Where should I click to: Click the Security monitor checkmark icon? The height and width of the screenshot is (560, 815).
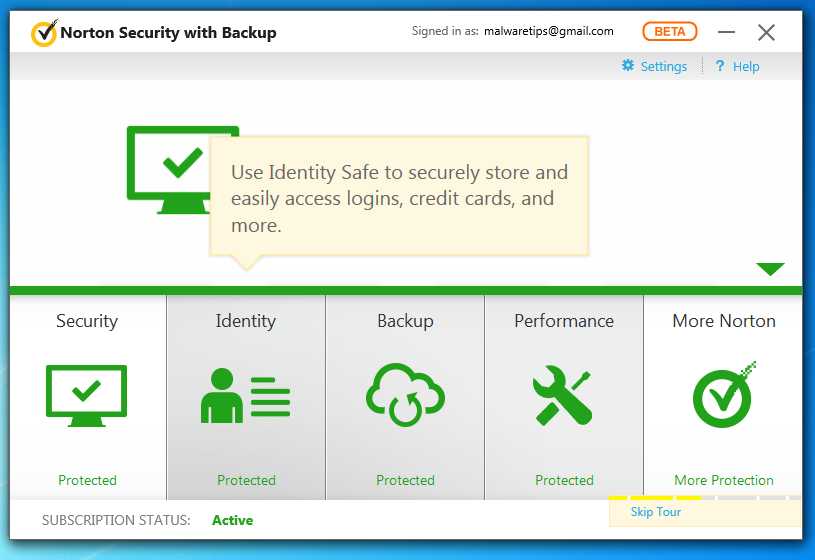[87, 395]
